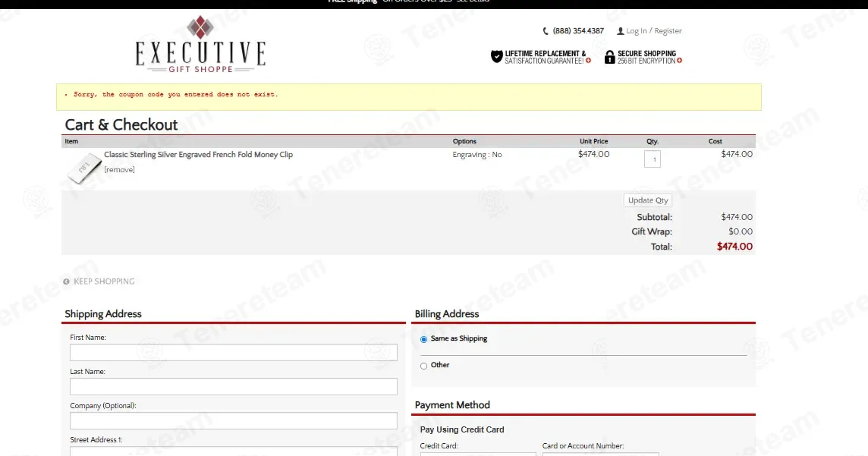Click the 'Engraving : No' option text
The image size is (868, 456).
click(x=477, y=155)
